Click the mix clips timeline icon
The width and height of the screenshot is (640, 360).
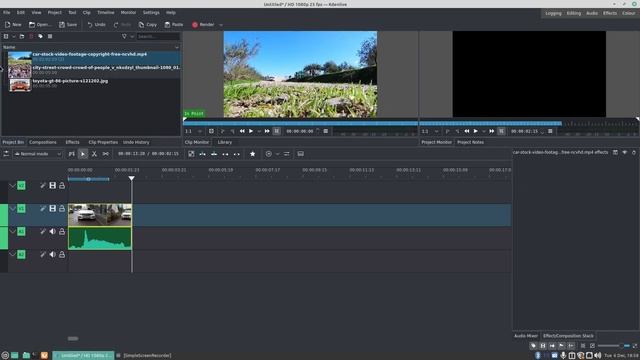191,154
